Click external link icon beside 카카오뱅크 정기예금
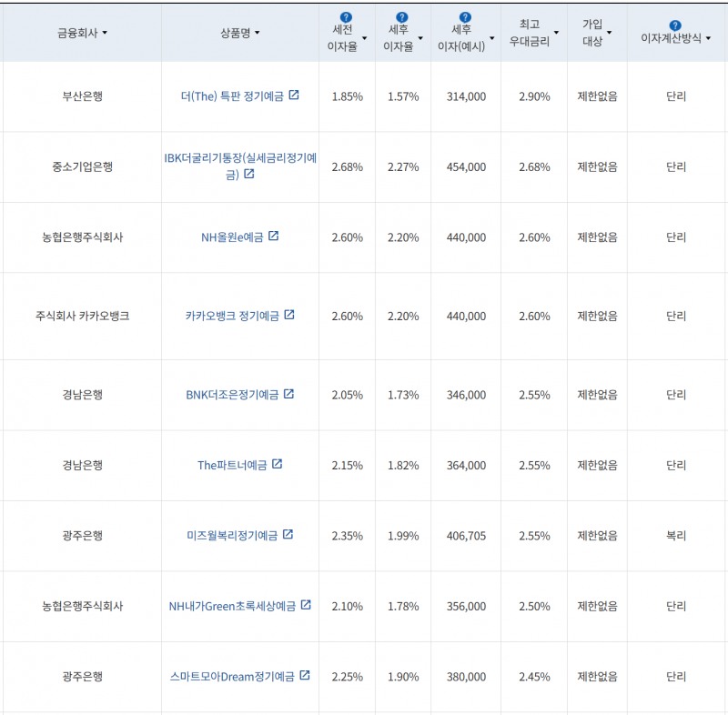 click(x=289, y=315)
